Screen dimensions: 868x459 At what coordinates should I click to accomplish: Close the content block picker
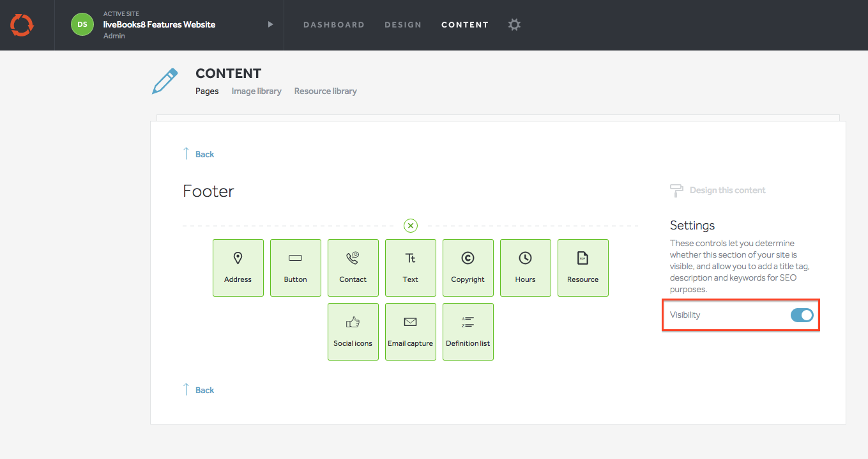[x=411, y=226]
